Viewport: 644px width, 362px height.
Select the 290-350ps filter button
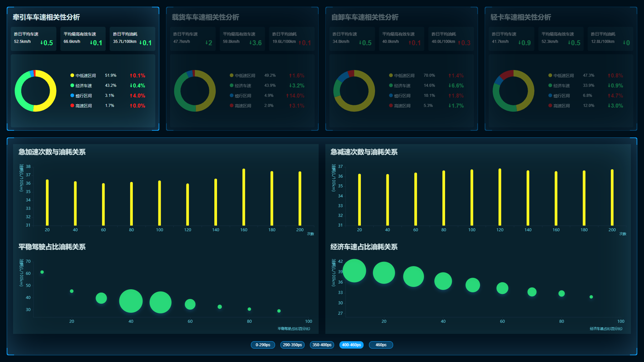tap(292, 345)
